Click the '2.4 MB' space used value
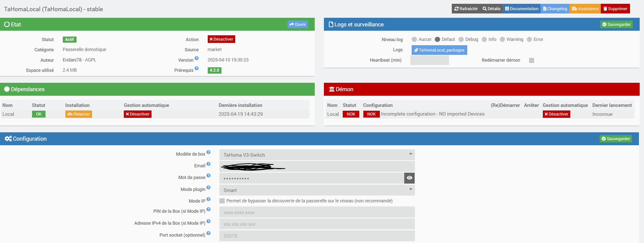This screenshot has height=243, width=644. (x=70, y=70)
